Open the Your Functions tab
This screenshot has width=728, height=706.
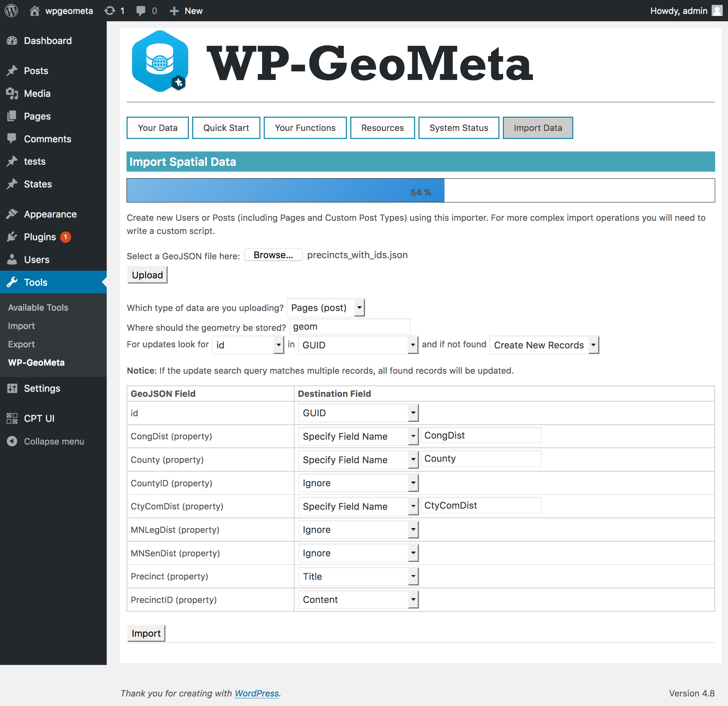click(x=305, y=128)
